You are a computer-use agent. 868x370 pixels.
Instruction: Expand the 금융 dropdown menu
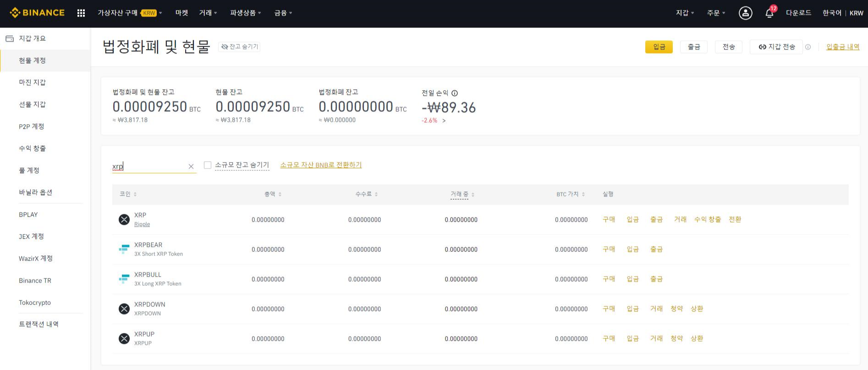pos(283,13)
